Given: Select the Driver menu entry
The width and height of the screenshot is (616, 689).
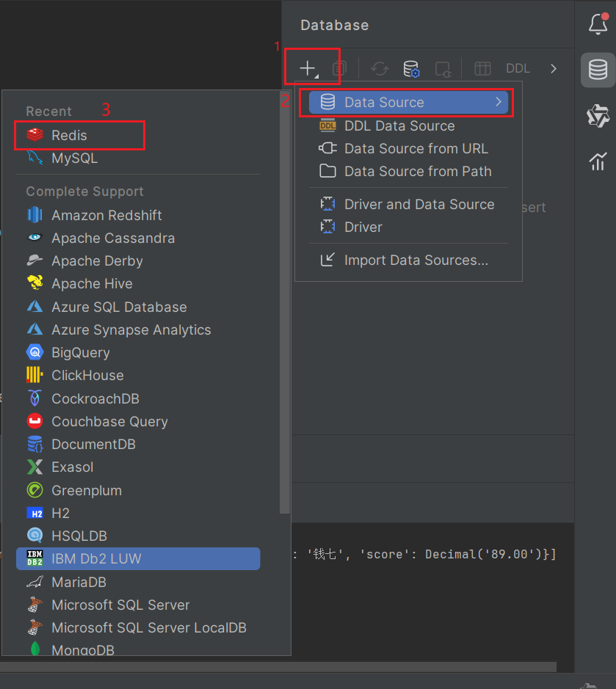Looking at the screenshot, I should click(408, 227).
